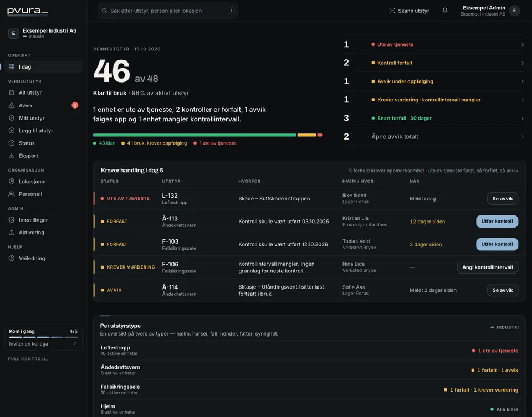Select Lokasjoner in sidebar

tap(43, 182)
